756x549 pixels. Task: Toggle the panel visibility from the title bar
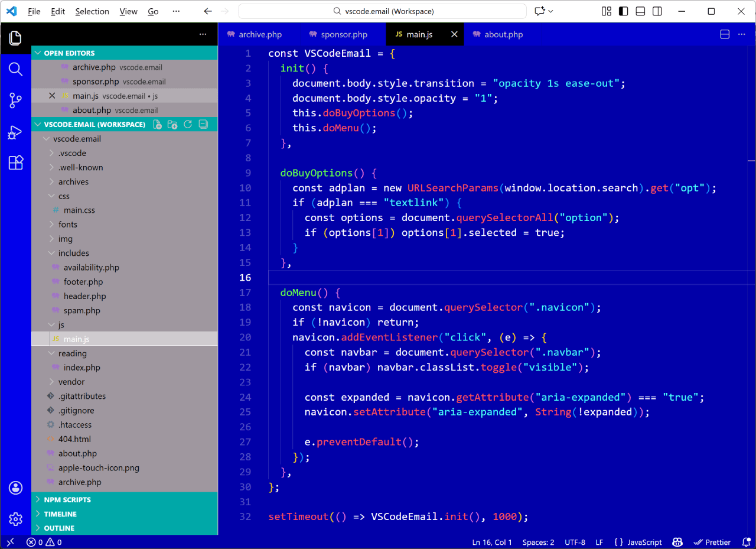tap(640, 10)
